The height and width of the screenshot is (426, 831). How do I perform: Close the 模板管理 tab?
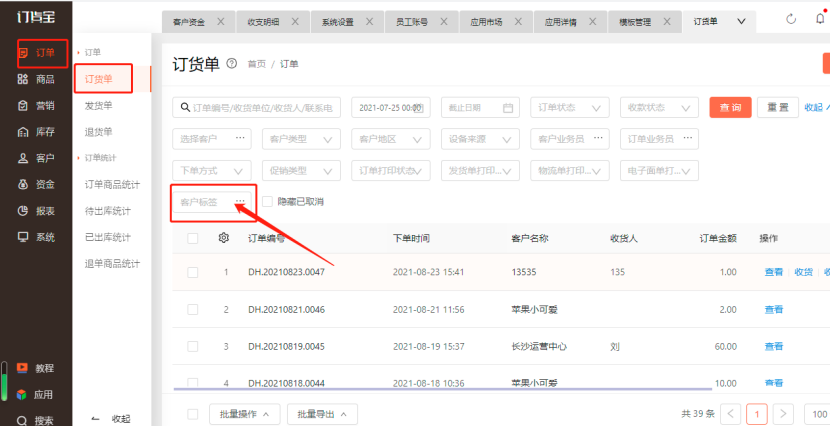pyautogui.click(x=667, y=22)
